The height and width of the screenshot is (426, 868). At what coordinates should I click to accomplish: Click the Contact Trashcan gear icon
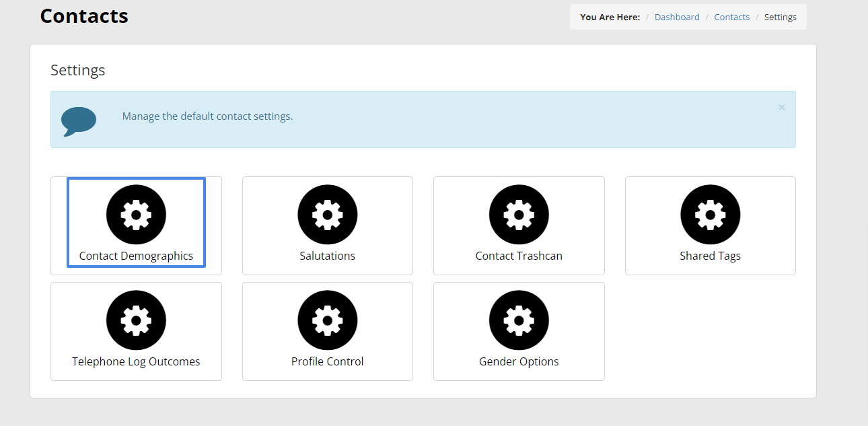(x=519, y=215)
